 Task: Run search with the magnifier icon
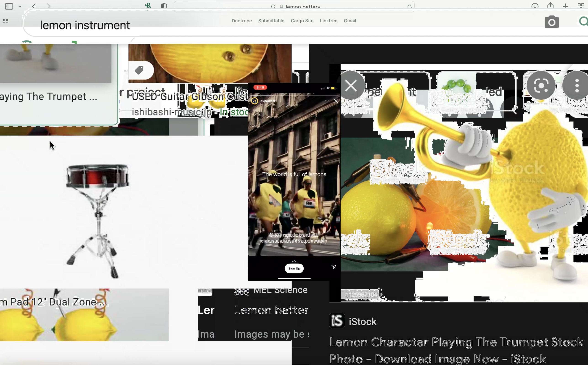point(583,22)
